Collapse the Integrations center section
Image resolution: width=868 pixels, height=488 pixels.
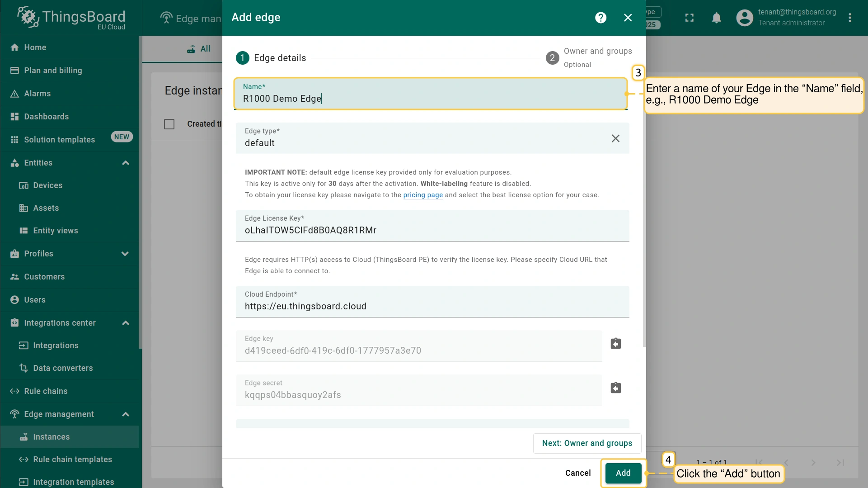[126, 323]
